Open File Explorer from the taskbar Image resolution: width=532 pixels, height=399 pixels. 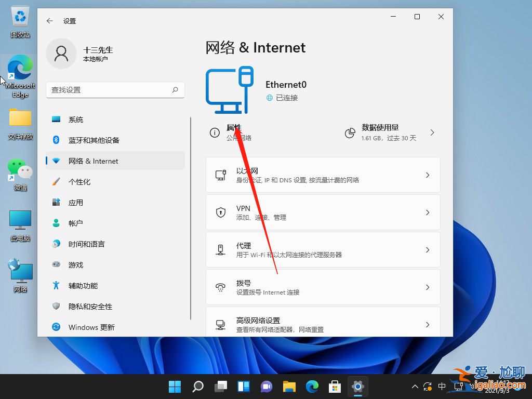coord(289,387)
